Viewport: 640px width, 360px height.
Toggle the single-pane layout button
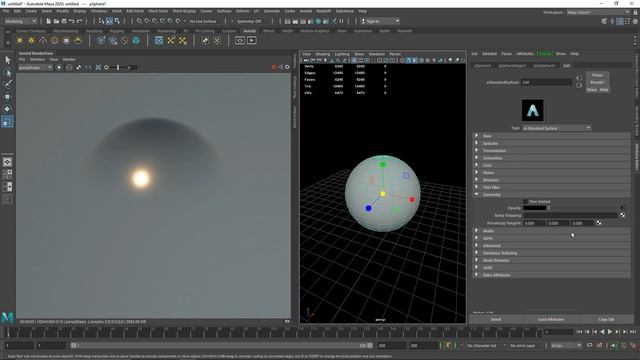tap(7, 162)
